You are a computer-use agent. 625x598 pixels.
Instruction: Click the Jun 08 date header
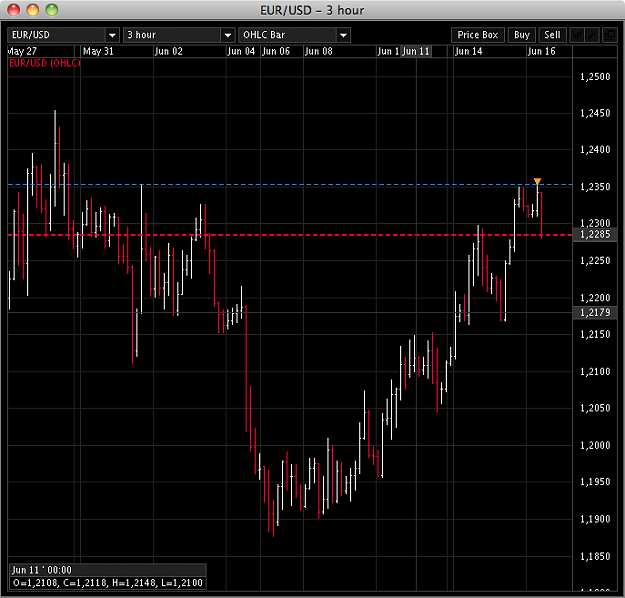[x=318, y=51]
